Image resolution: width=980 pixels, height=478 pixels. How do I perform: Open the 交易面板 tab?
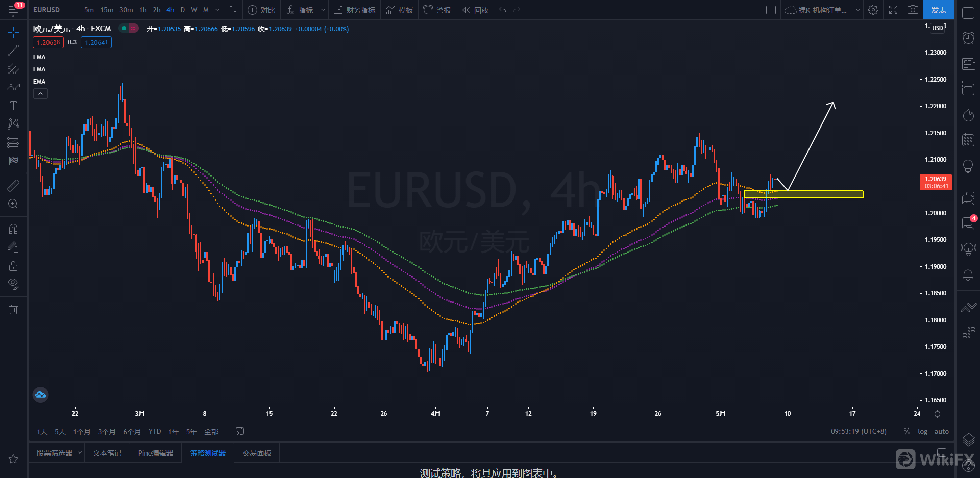click(257, 453)
